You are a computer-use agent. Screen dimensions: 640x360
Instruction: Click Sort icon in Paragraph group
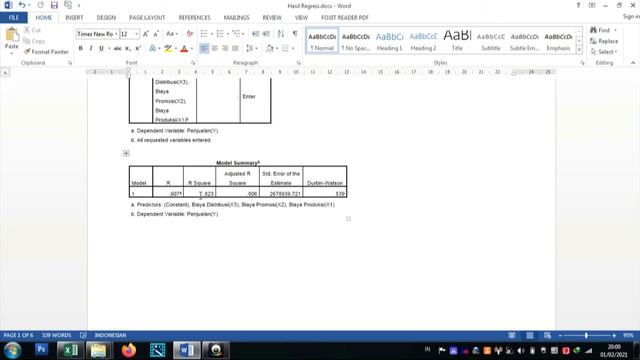coord(280,34)
